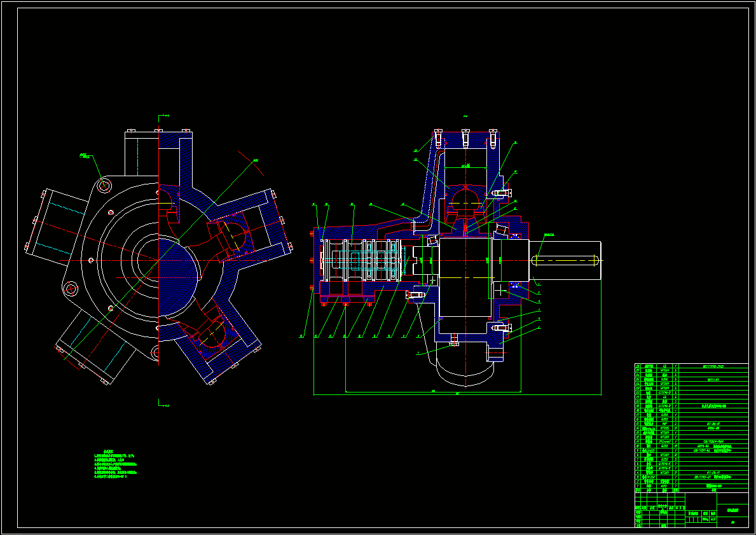Click the upper mounting hole on flange view

[104, 184]
